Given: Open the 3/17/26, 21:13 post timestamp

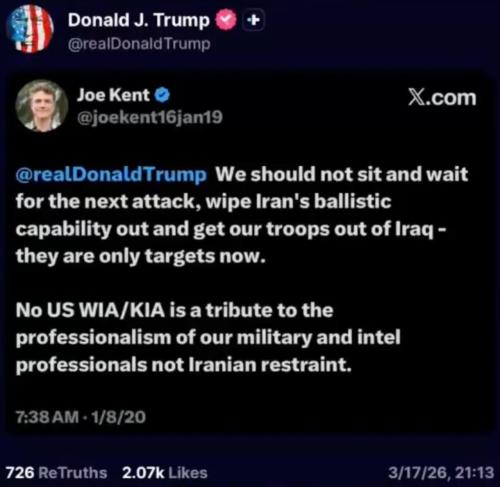Looking at the screenshot, I should 441,473.
